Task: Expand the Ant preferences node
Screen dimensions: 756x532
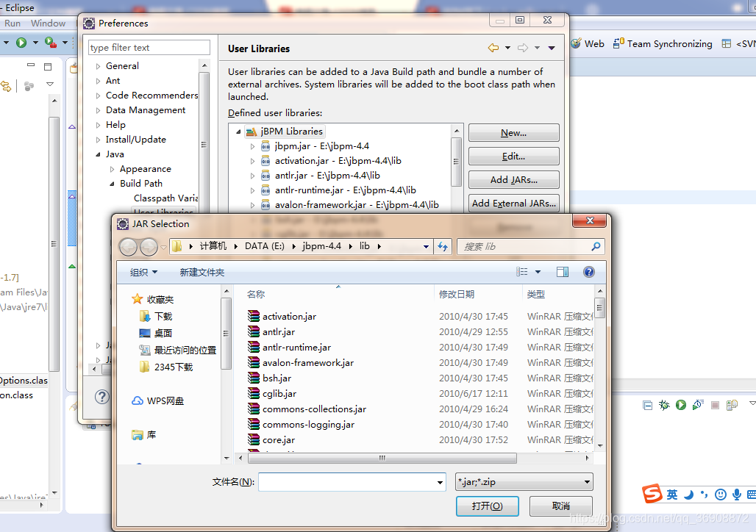Action: [x=98, y=81]
